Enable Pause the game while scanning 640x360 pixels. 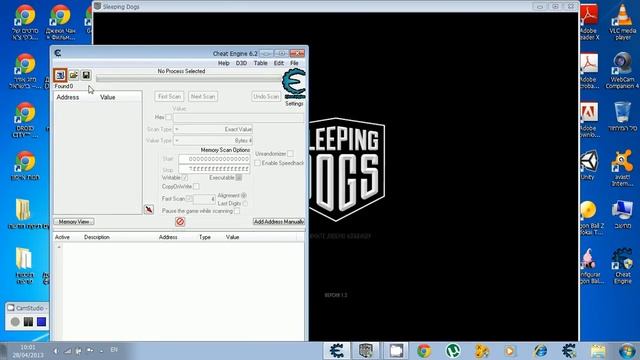237,211
